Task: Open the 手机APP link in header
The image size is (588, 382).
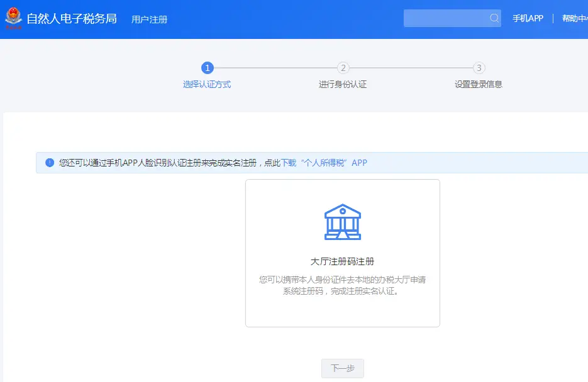Action: tap(528, 18)
